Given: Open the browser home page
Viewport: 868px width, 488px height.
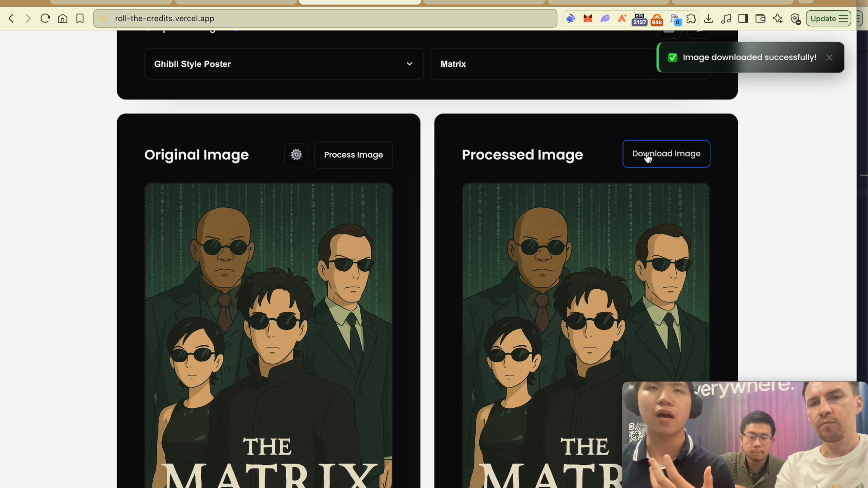Looking at the screenshot, I should (x=63, y=19).
